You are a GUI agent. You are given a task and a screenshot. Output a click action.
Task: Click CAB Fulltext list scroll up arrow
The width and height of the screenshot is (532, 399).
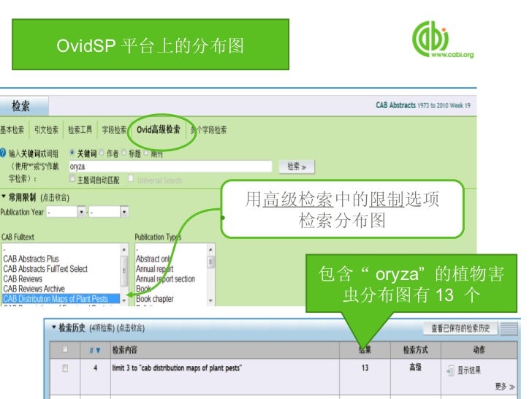pyautogui.click(x=124, y=249)
